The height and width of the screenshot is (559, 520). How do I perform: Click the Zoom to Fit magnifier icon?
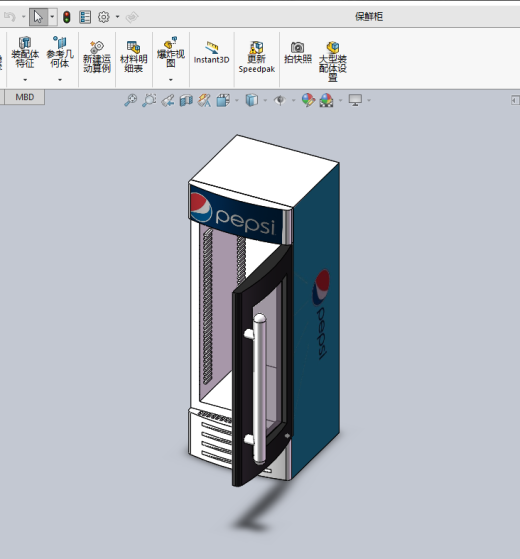pyautogui.click(x=130, y=100)
